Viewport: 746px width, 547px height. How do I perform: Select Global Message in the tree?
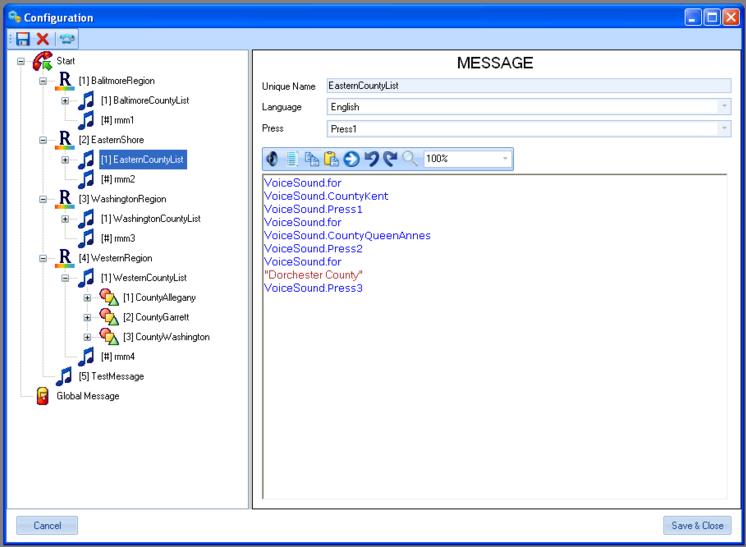[x=87, y=396]
